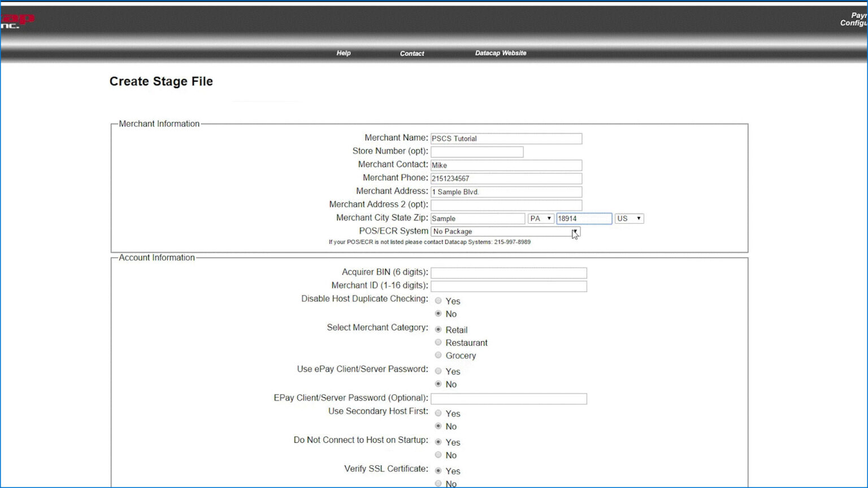This screenshot has height=488, width=868.
Task: Enable Use ePay Client/Server Password
Action: coord(439,371)
